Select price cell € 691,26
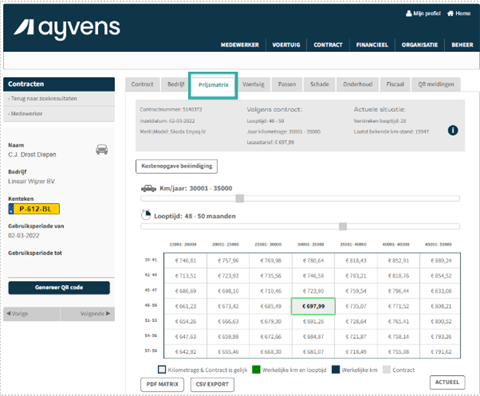The image size is (480, 396). pos(313,322)
